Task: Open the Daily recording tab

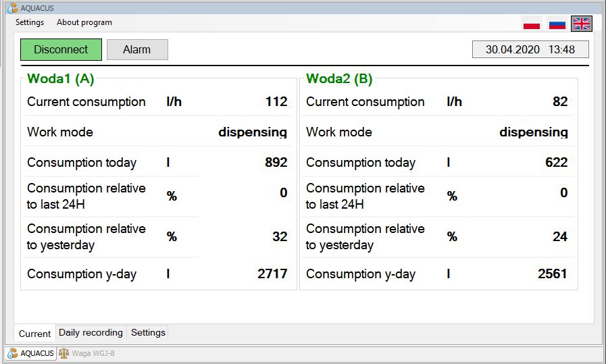Action: coord(91,332)
